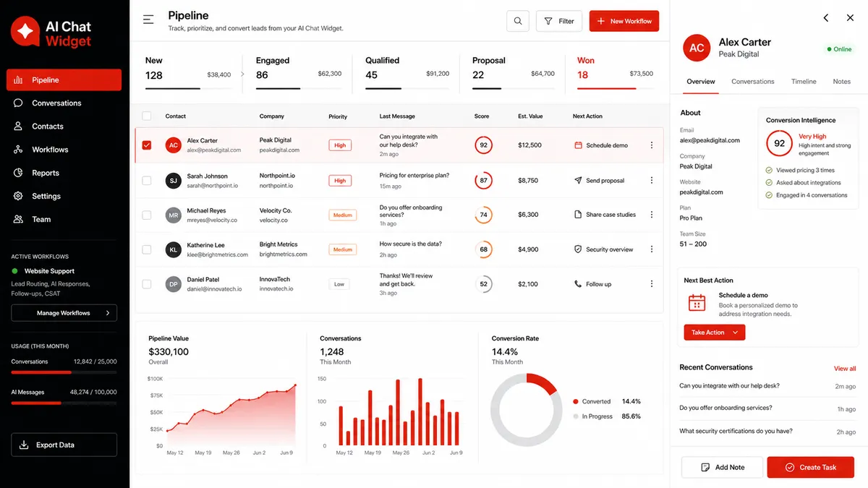Image resolution: width=868 pixels, height=488 pixels.
Task: Go back using the left chevron icon
Action: [x=826, y=18]
